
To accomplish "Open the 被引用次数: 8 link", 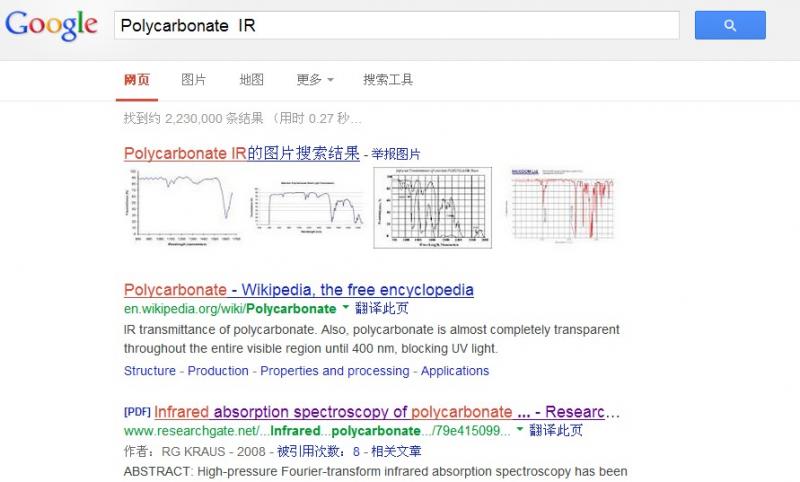I will [318, 451].
